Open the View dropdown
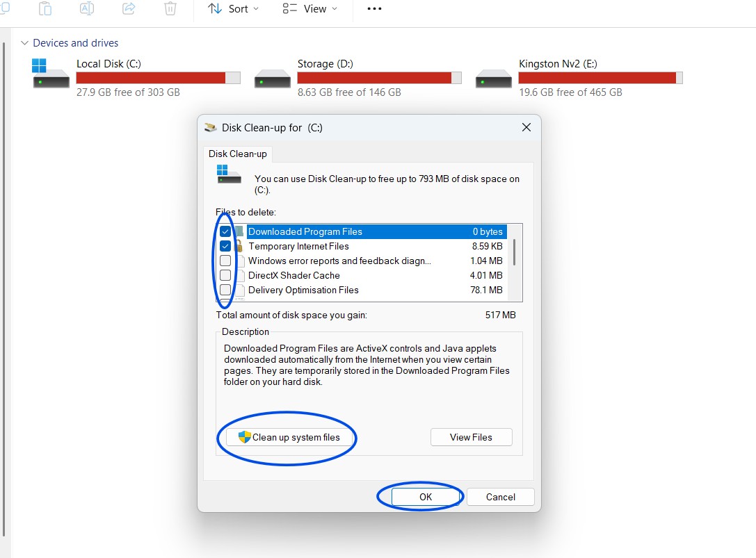Viewport: 756px width, 558px height. [x=310, y=9]
